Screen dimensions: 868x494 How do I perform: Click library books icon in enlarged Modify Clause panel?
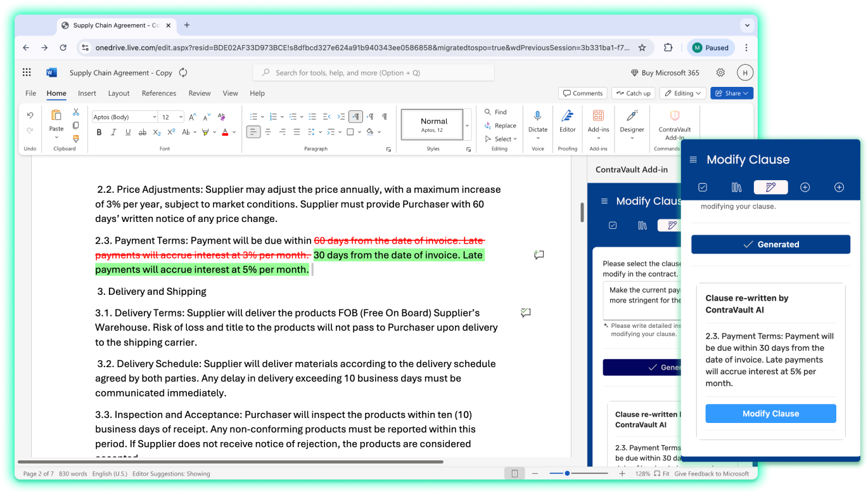pos(736,187)
